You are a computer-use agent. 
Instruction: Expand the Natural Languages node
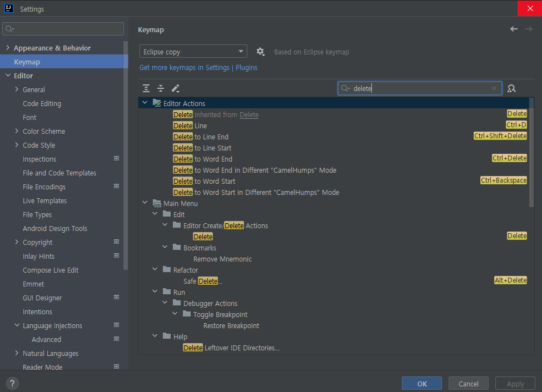[x=17, y=353]
